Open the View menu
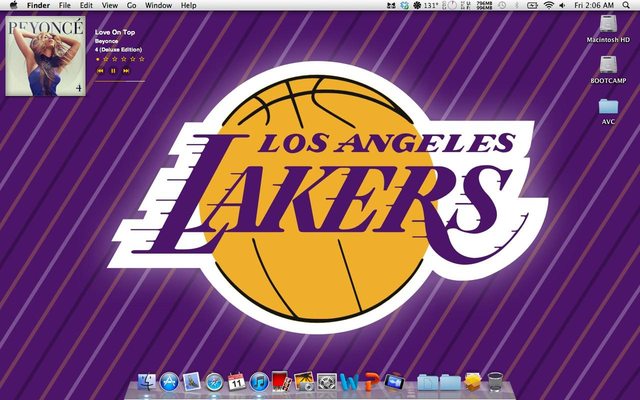This screenshot has height=400, width=640. [110, 5]
